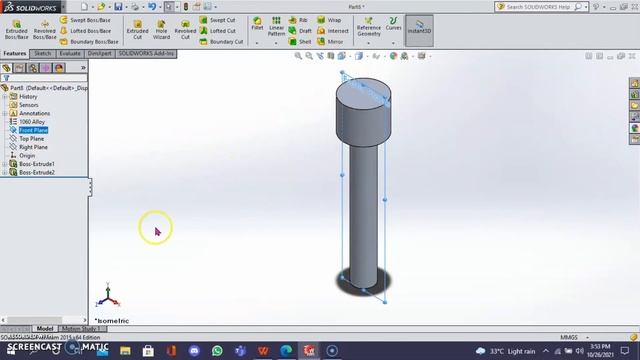Switch to the Sketch tab
The width and height of the screenshot is (640, 360).
pyautogui.click(x=42, y=53)
